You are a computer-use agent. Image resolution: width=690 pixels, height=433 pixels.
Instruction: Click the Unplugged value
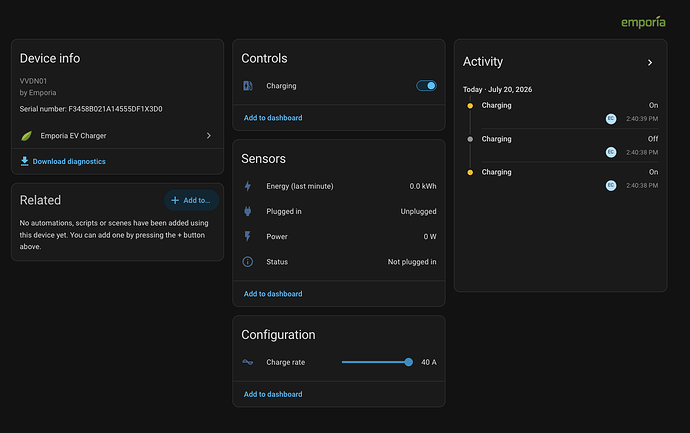tap(418, 211)
